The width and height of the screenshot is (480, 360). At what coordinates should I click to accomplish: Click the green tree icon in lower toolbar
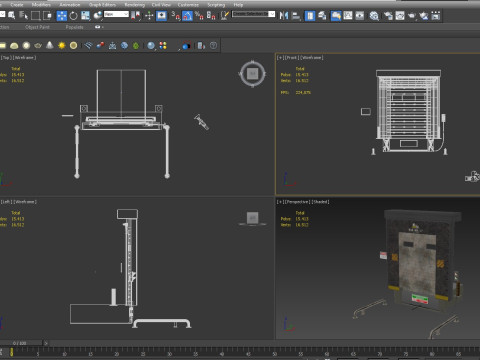(x=136, y=46)
